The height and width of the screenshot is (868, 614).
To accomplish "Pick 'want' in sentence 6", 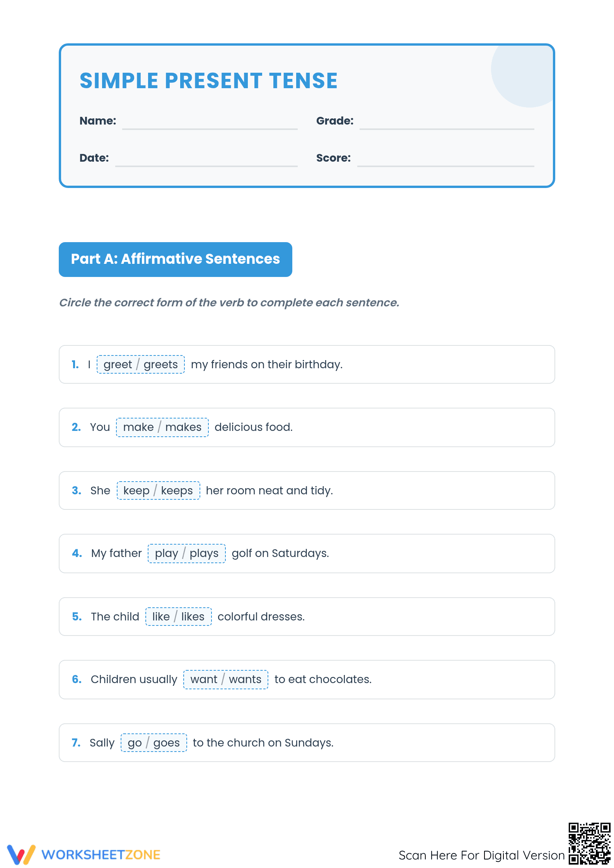I will point(204,679).
